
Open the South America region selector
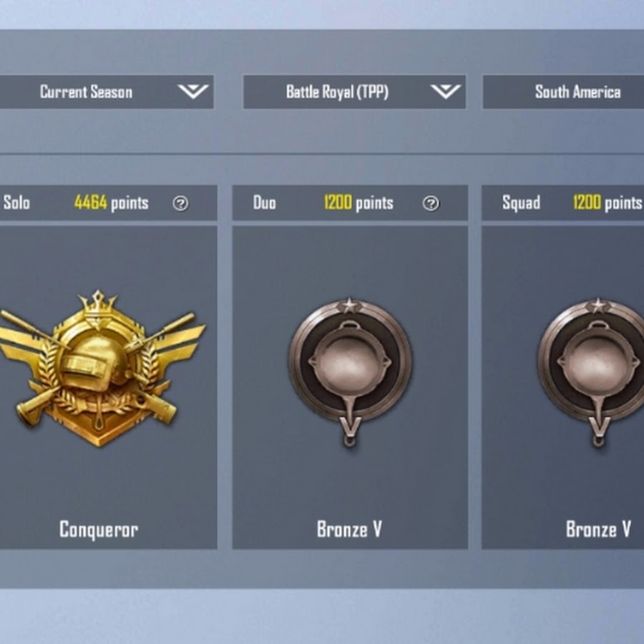pyautogui.click(x=563, y=92)
